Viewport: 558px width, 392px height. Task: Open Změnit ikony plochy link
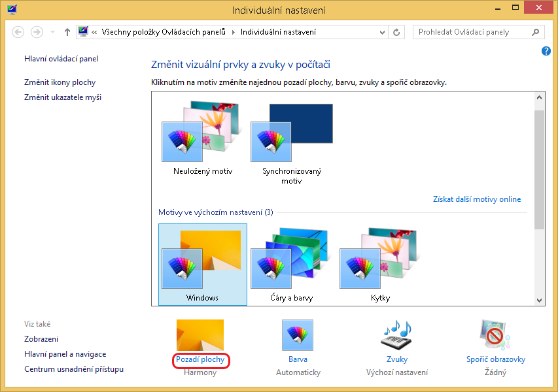(60, 82)
